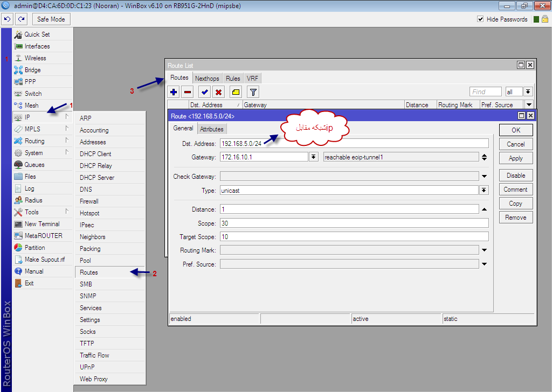
Task: Click the Target Scope value field
Action: click(354, 236)
